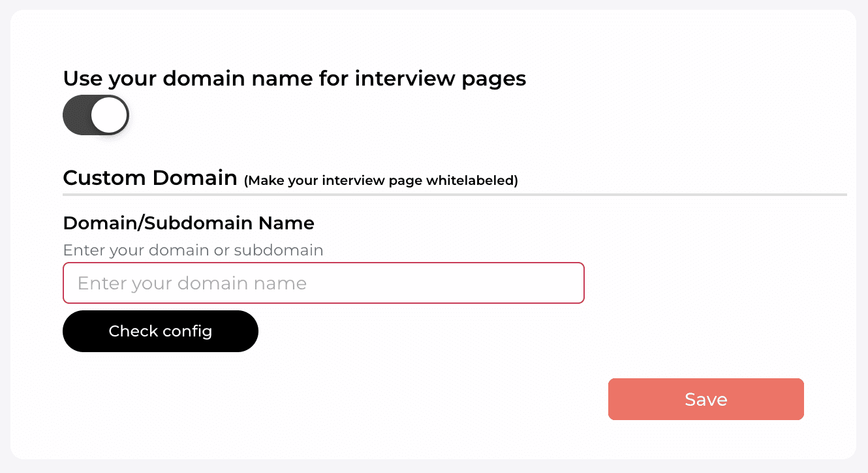Click the 'Enter your domain name' placeholder
The image size is (868, 473).
pos(192,284)
